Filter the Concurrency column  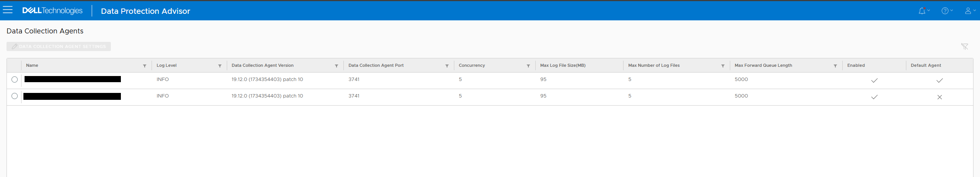(528, 66)
